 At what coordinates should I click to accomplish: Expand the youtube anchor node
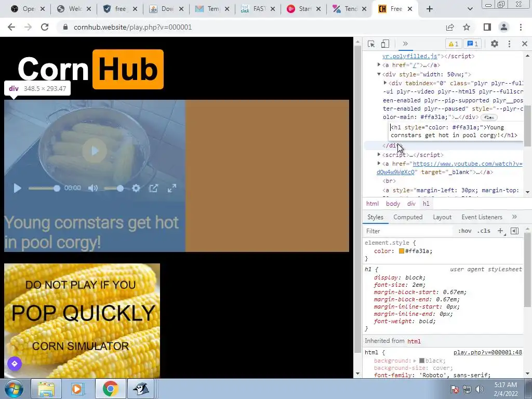[379, 164]
